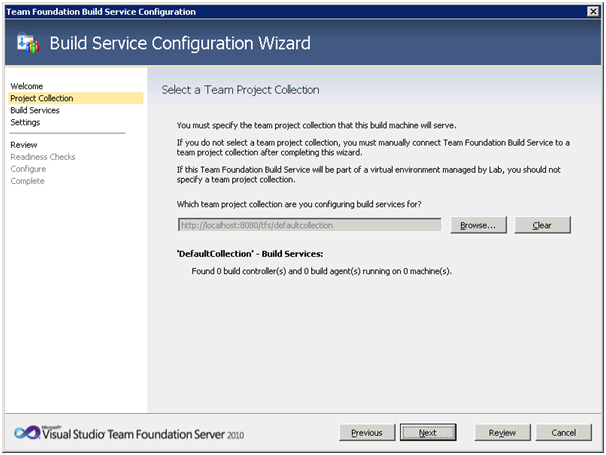Cancel the configuration wizard
This screenshot has height=455, width=606.
coord(563,433)
